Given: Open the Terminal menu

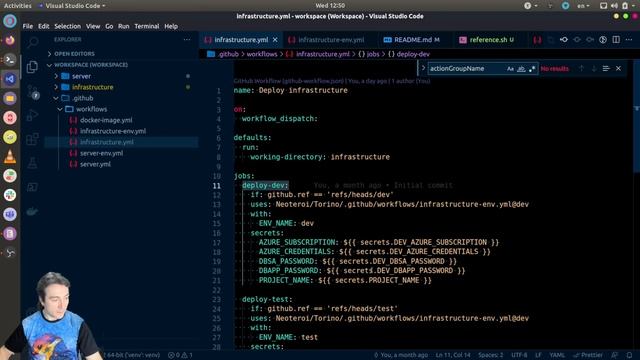Looking at the screenshot, I should [147, 26].
